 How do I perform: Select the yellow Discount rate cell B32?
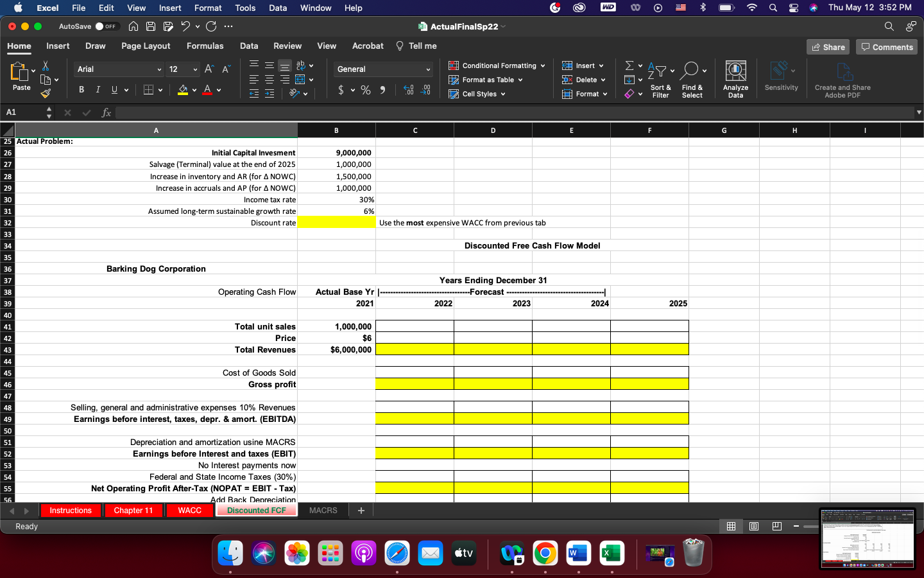tap(336, 223)
